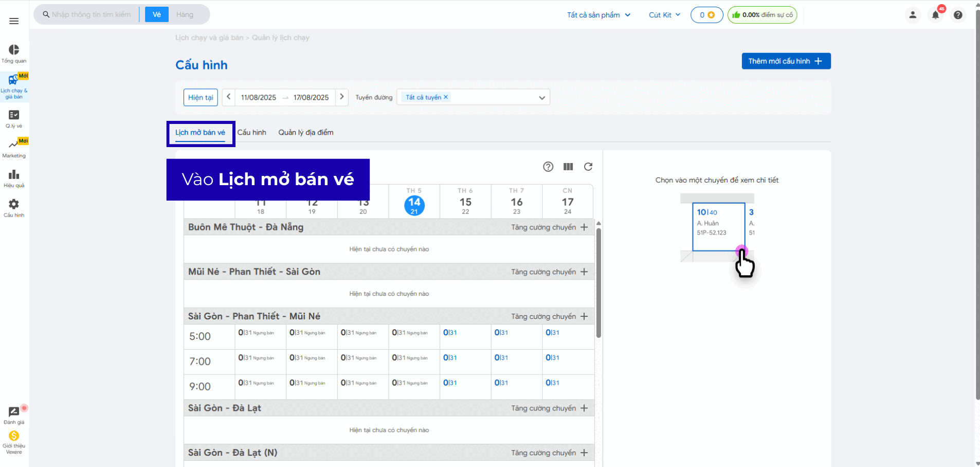Screen dimensions: 980x467
Task: Click the Hiện tại button
Action: [x=201, y=98]
